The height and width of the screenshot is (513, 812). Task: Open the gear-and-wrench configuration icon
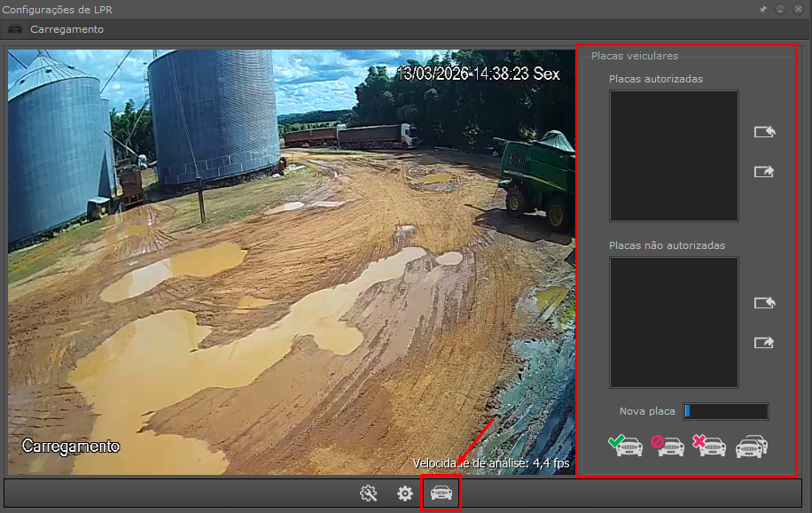coord(369,494)
